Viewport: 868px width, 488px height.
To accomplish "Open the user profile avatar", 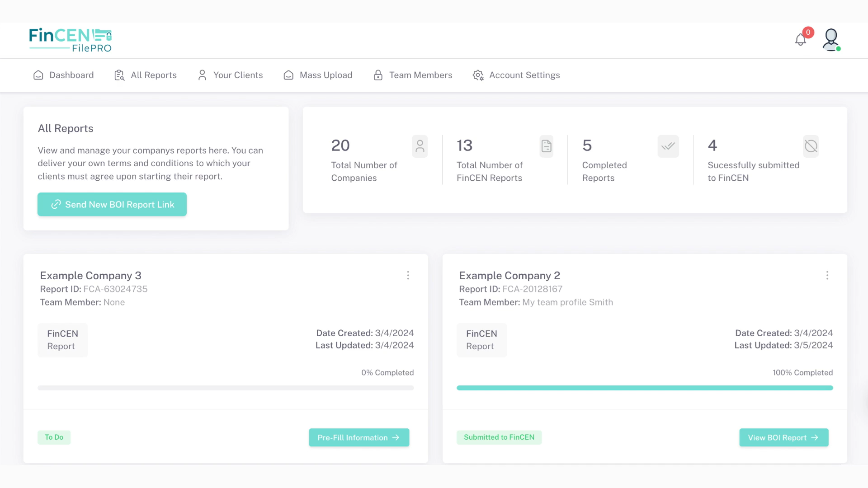I will 831,40.
